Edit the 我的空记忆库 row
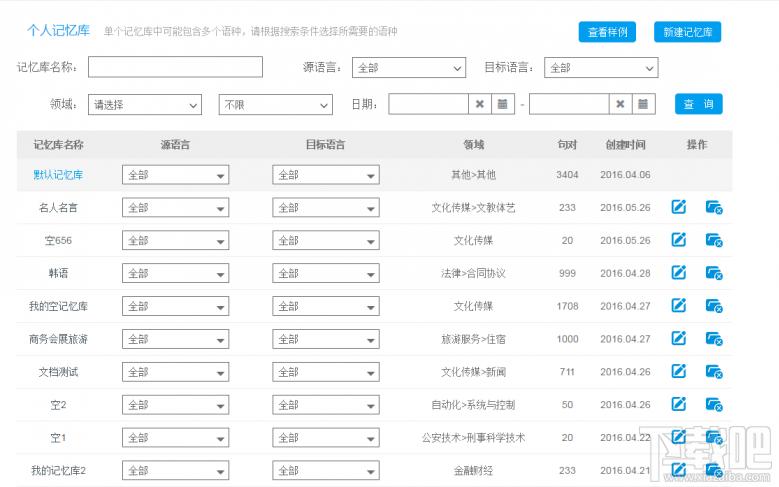Screen dimensions: 779x487 pos(679,305)
